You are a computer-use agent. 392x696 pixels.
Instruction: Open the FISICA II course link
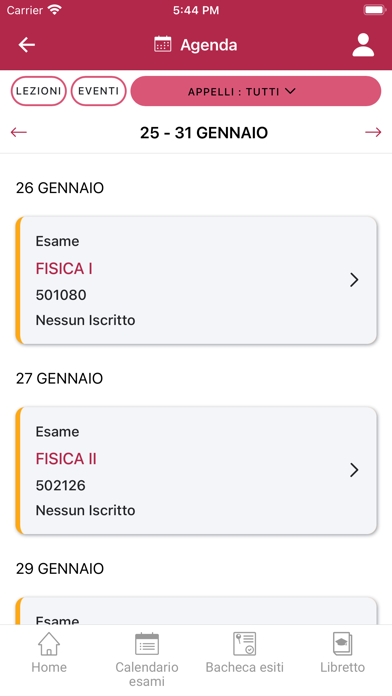point(66,459)
